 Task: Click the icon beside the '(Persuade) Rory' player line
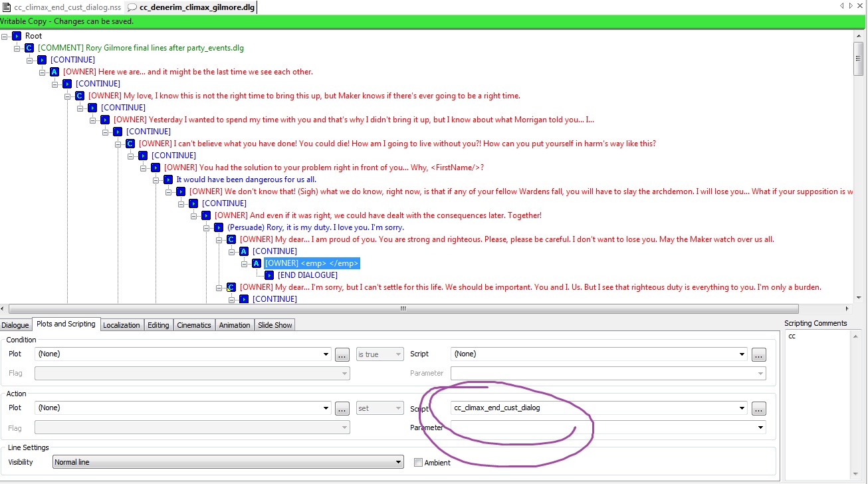219,227
